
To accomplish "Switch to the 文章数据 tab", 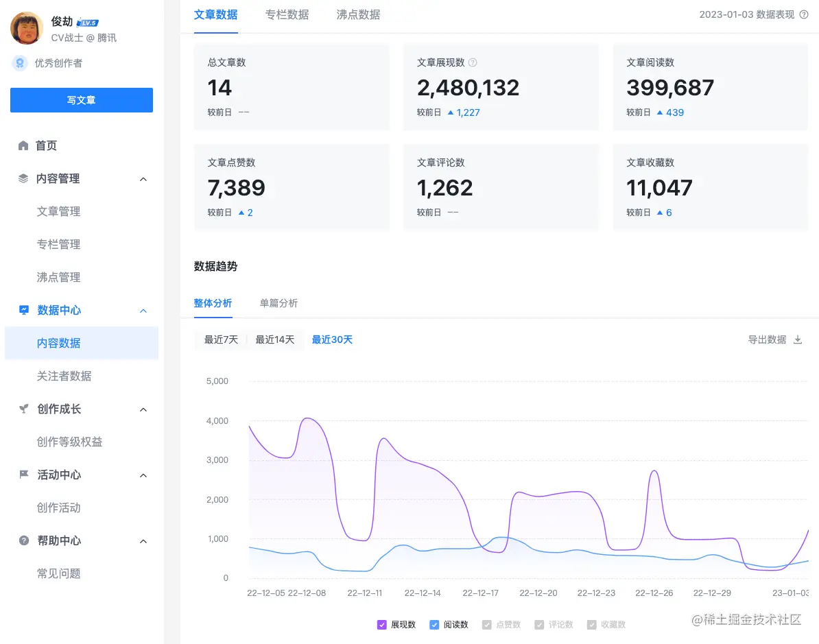I will click(x=215, y=15).
